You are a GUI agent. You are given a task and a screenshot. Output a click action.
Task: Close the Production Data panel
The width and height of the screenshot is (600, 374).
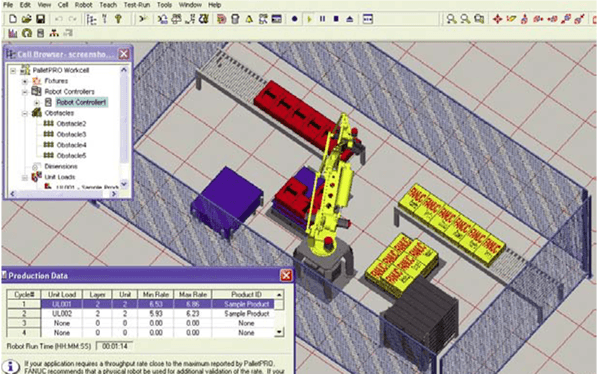click(x=286, y=275)
